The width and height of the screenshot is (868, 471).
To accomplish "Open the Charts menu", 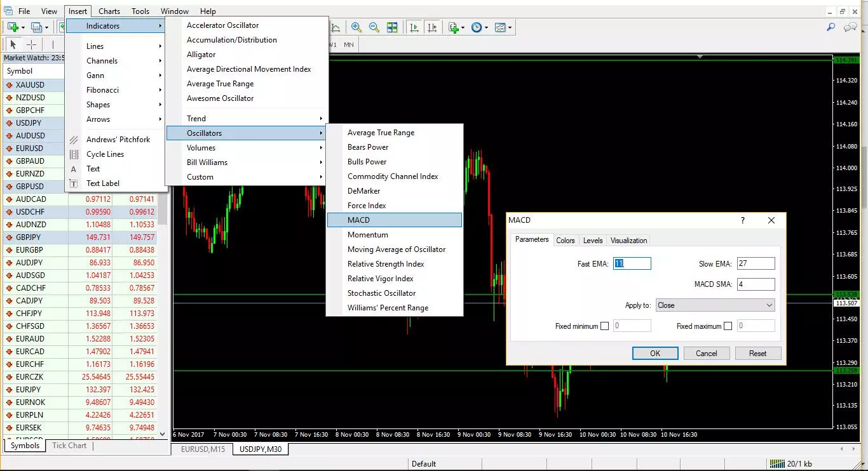I will tap(109, 11).
